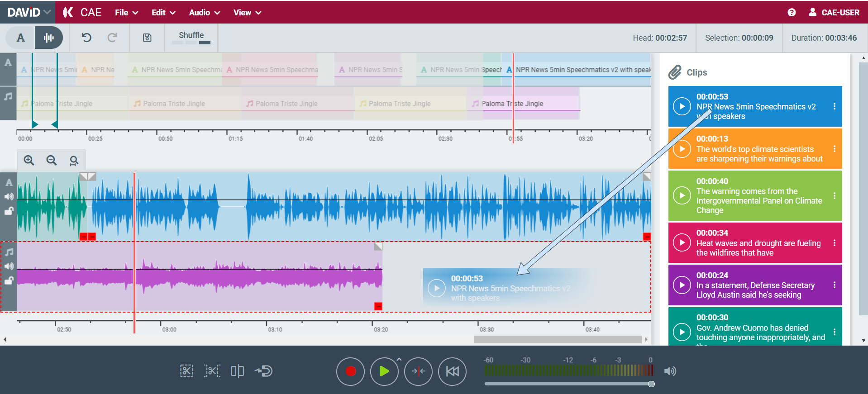This screenshot has height=394, width=868.
Task: Open the File dropdown menu
Action: click(x=126, y=13)
